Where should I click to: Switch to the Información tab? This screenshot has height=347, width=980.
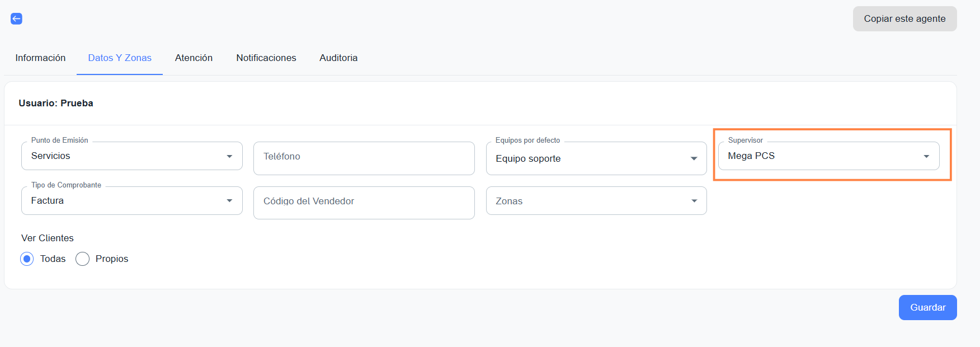click(x=40, y=58)
